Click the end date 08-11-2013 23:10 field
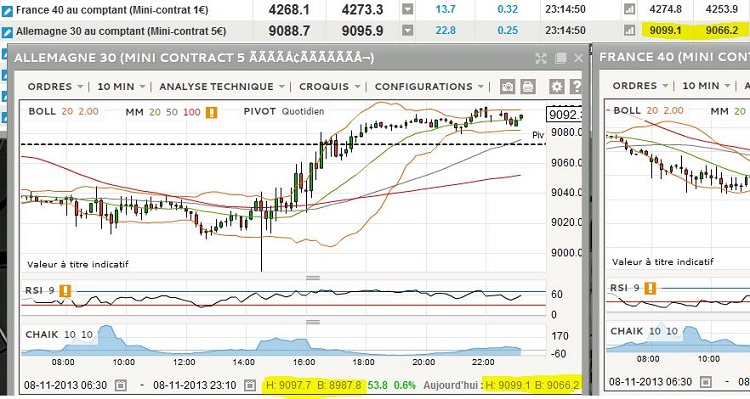 [x=195, y=385]
